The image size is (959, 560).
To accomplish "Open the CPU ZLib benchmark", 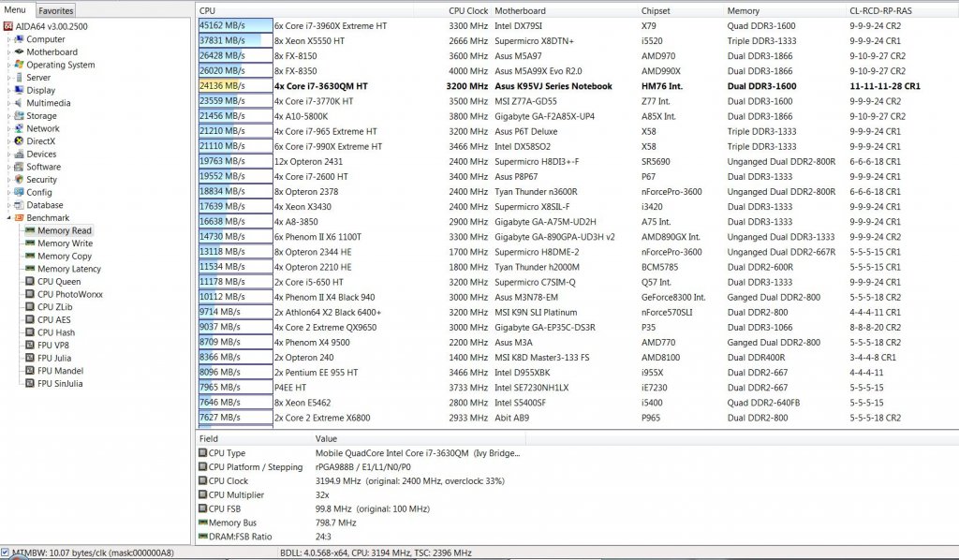I will (54, 307).
